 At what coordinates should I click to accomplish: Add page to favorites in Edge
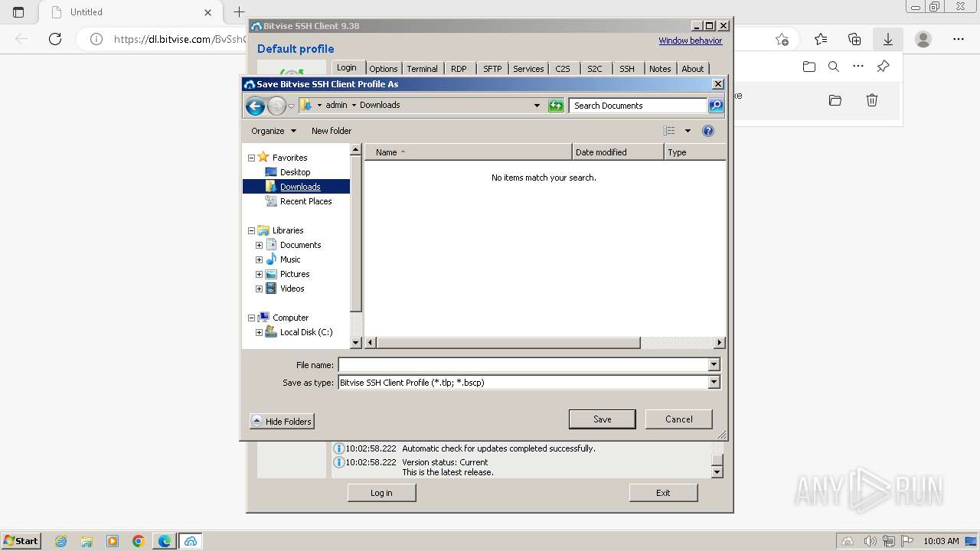coord(782,39)
